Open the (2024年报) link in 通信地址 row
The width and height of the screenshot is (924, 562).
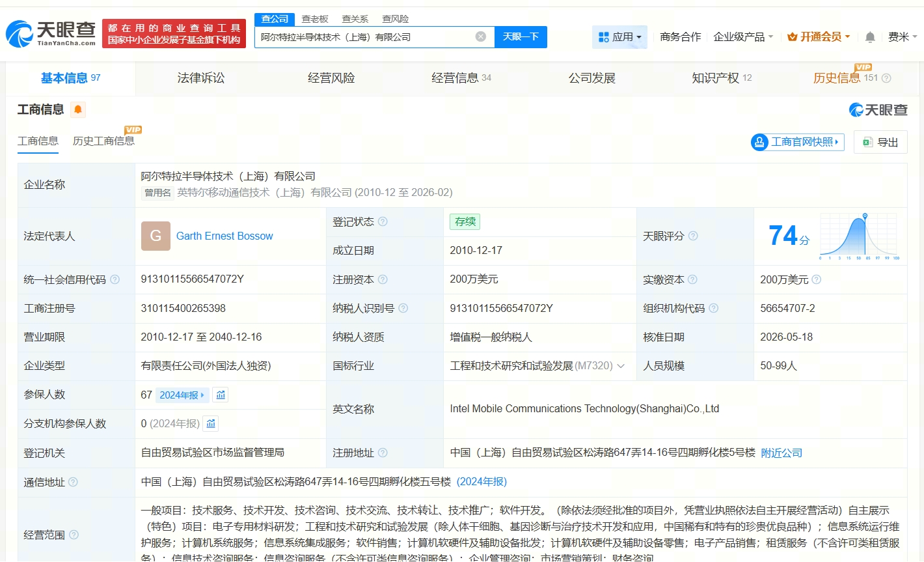click(x=482, y=482)
